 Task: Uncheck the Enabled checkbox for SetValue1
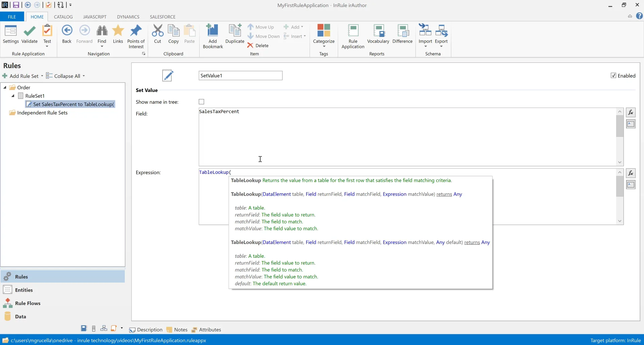pos(613,76)
